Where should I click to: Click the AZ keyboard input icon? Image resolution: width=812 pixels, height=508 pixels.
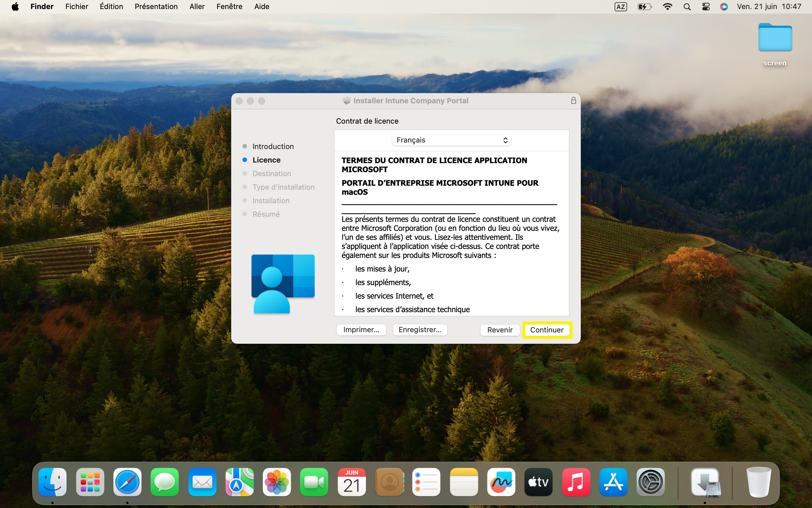pyautogui.click(x=620, y=7)
